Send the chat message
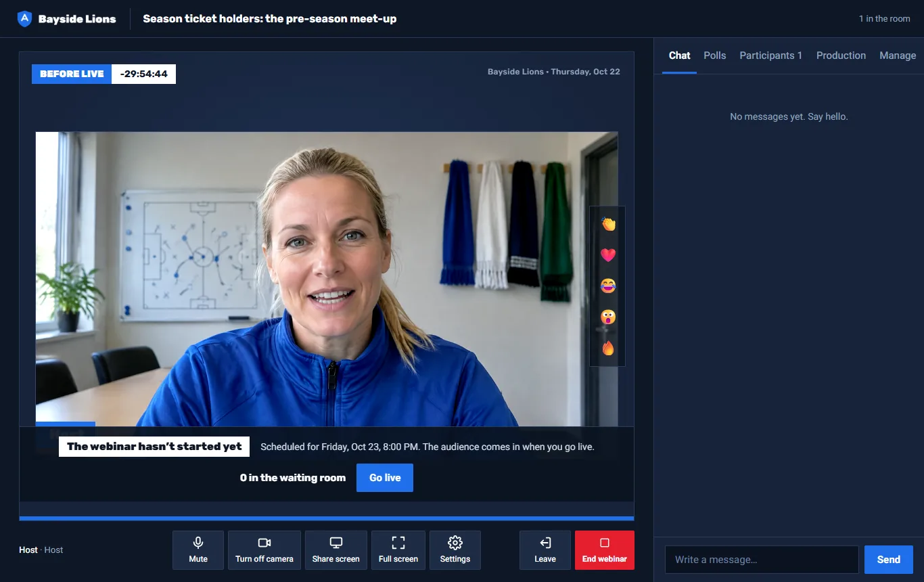The image size is (924, 582). tap(889, 560)
